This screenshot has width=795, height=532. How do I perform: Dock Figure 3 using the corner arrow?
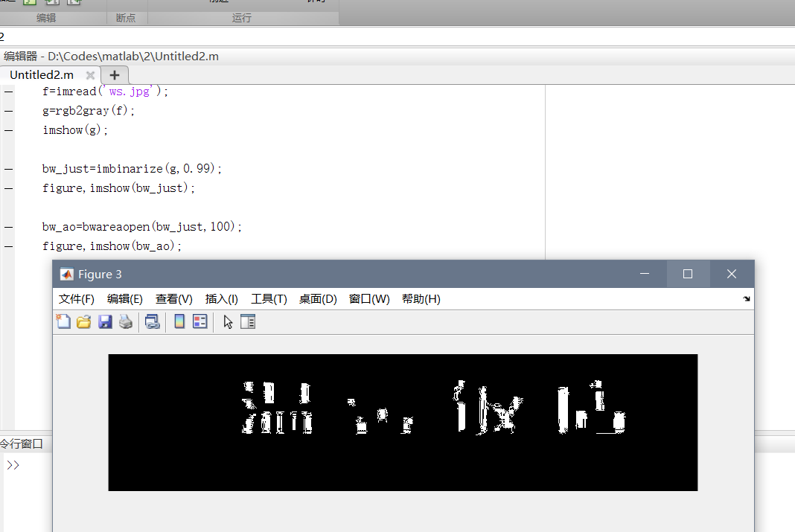(747, 299)
